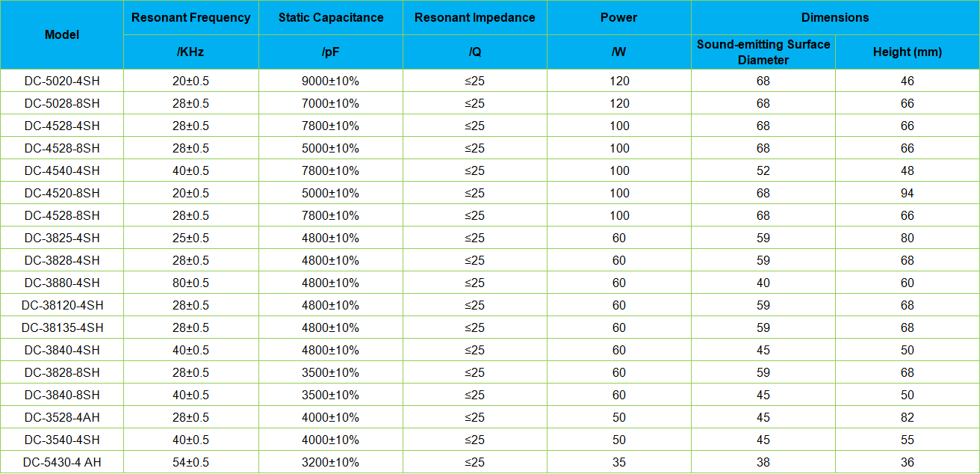Select the DC-3880-4SH model row
980x474 pixels.
tap(62, 283)
